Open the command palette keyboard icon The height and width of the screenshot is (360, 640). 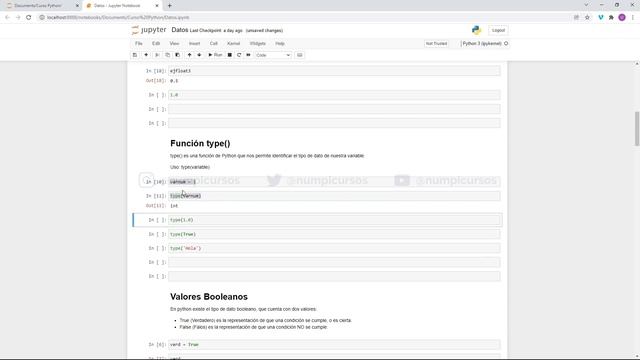tap(300, 55)
